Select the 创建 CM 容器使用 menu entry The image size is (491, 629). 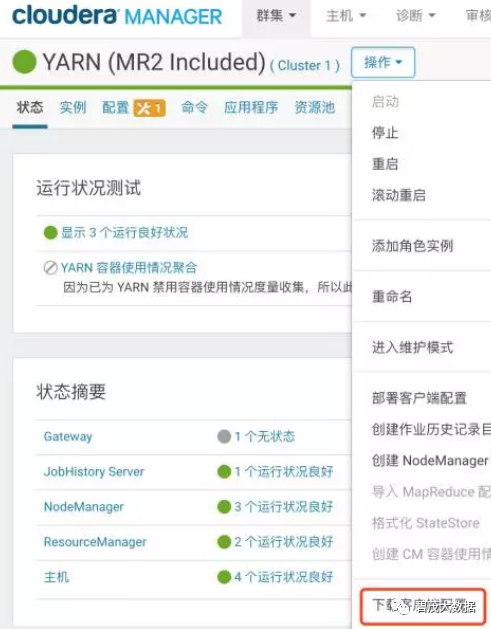(431, 554)
